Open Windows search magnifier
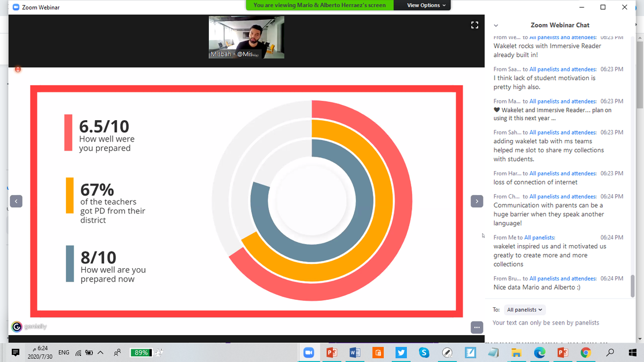644x362 pixels. pyautogui.click(x=610, y=352)
